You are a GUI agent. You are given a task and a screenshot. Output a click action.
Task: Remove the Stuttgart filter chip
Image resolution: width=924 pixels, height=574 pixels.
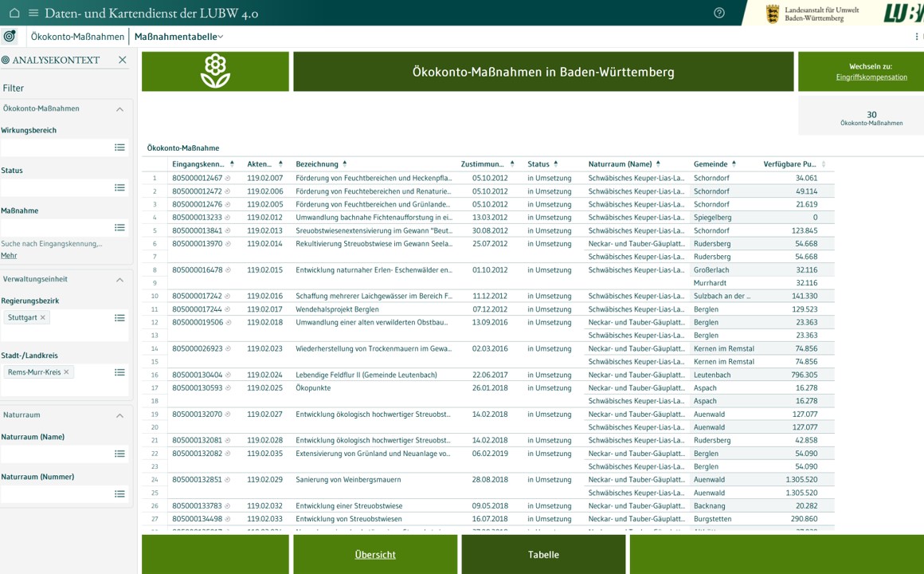pyautogui.click(x=42, y=317)
